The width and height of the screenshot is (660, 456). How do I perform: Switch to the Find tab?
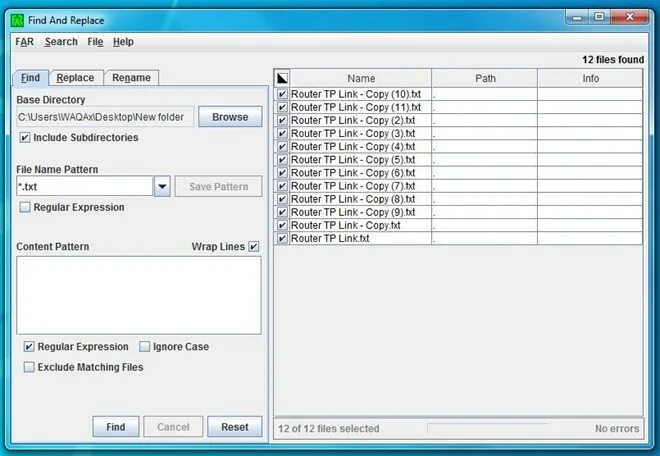click(x=30, y=78)
